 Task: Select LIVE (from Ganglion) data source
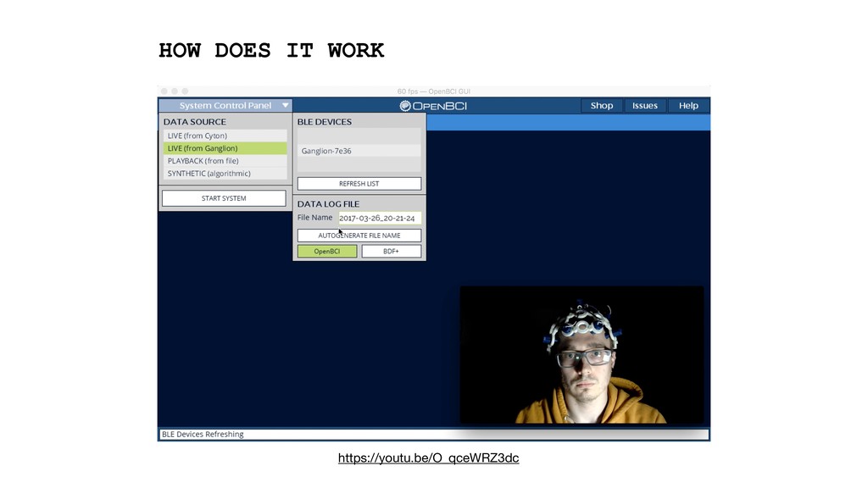(x=225, y=148)
